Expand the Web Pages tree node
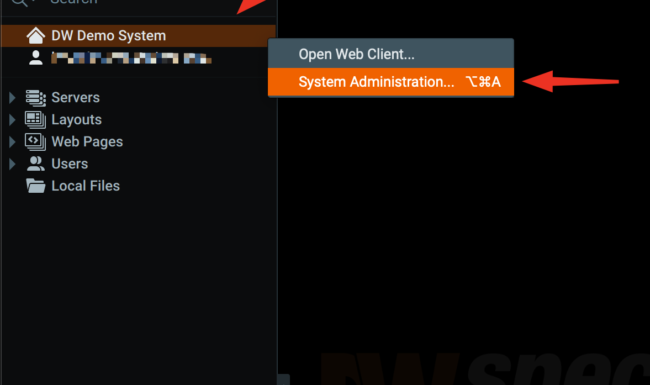The height and width of the screenshot is (385, 650). [x=12, y=142]
